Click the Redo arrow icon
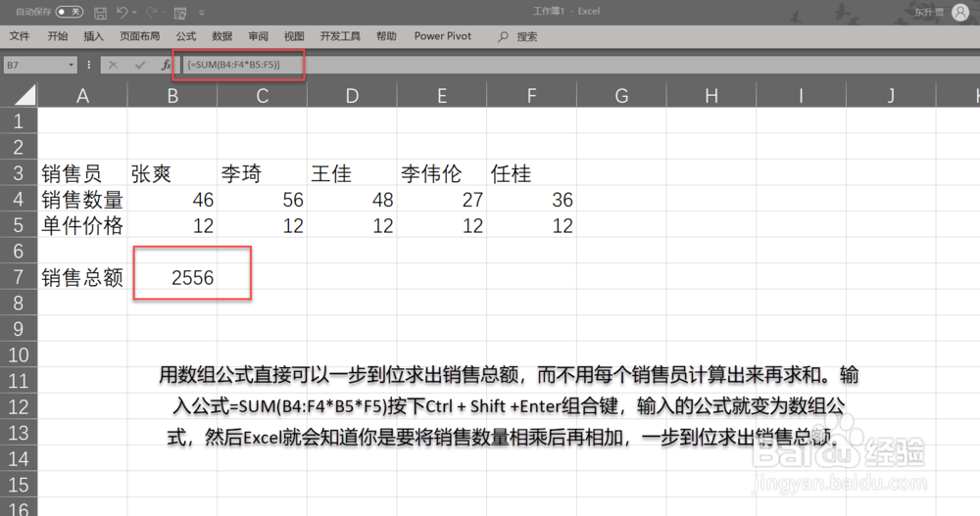The image size is (980, 516). coord(151,12)
